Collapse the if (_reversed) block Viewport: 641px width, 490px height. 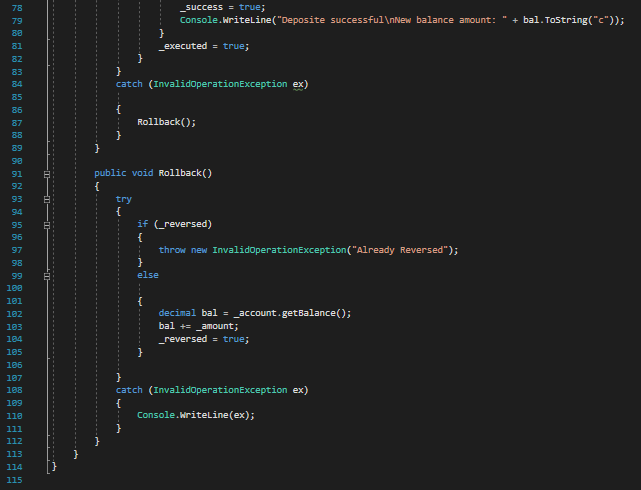click(47, 225)
